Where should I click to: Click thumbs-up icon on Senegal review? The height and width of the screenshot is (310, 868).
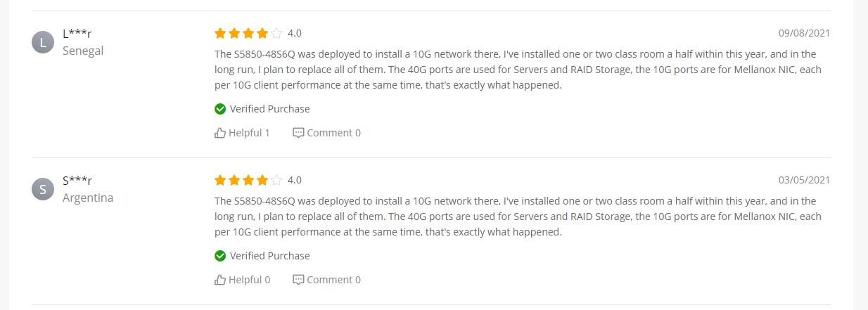pos(220,132)
